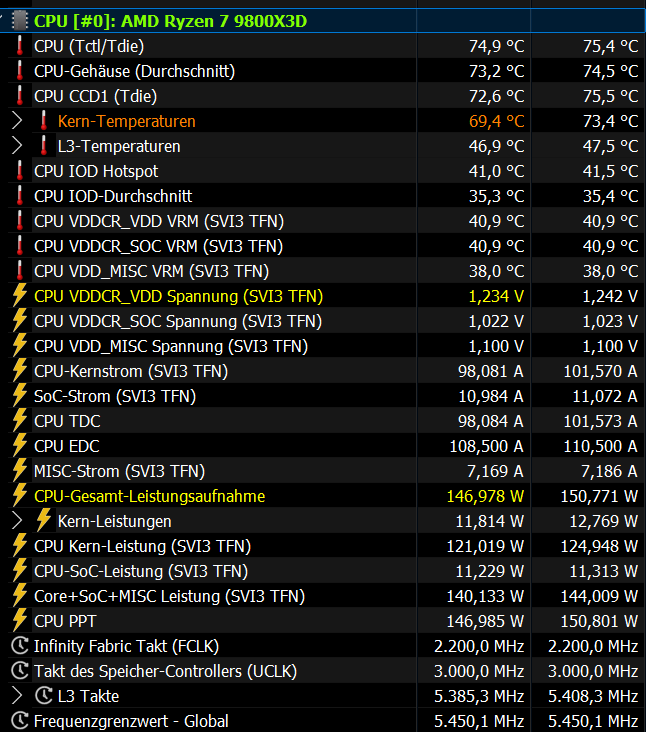Click the clock icon beside Infinity Fabric Takt (FCLK)
The width and height of the screenshot is (646, 732).
point(20,646)
